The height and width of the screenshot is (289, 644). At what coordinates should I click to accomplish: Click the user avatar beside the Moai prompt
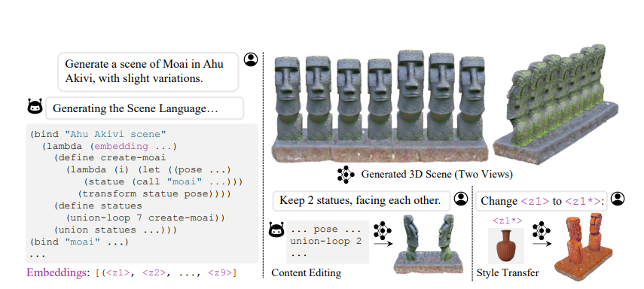point(251,59)
